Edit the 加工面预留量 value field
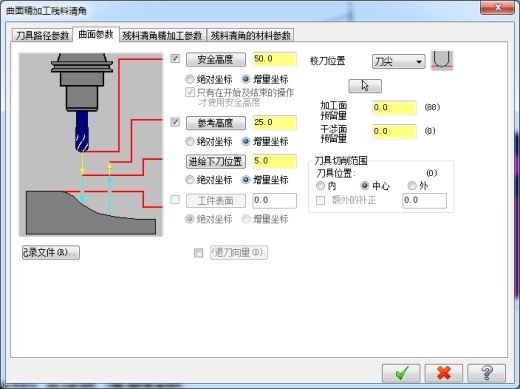 point(394,108)
